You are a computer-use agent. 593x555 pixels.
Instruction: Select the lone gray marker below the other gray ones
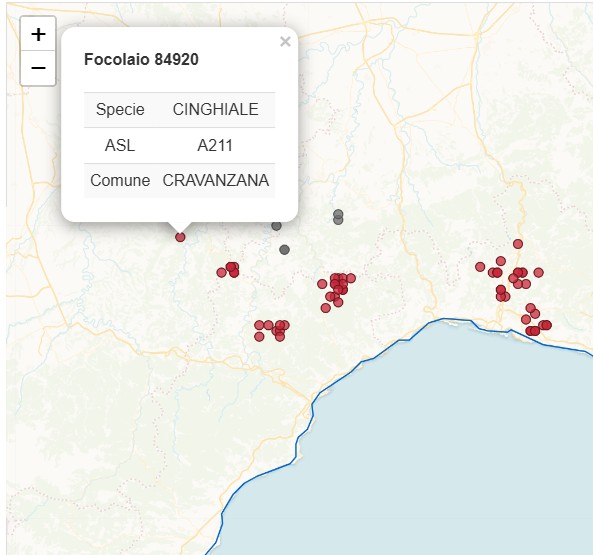point(284,250)
